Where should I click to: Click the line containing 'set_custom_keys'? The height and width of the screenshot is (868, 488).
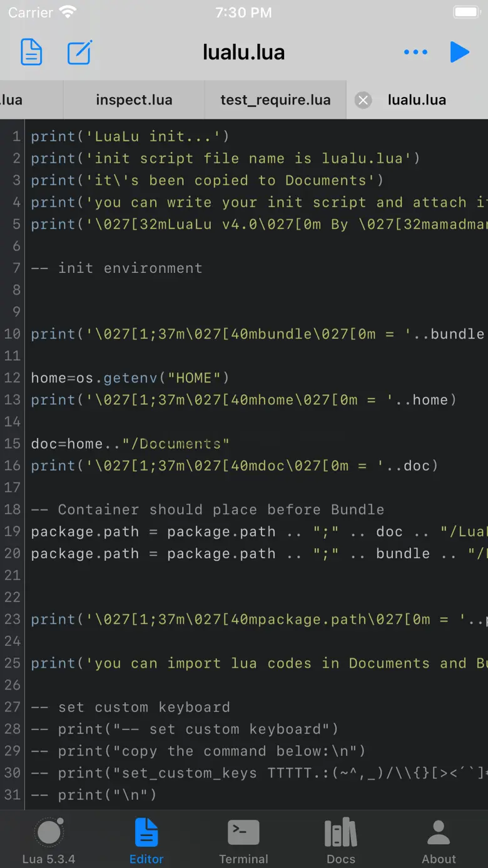(x=259, y=773)
